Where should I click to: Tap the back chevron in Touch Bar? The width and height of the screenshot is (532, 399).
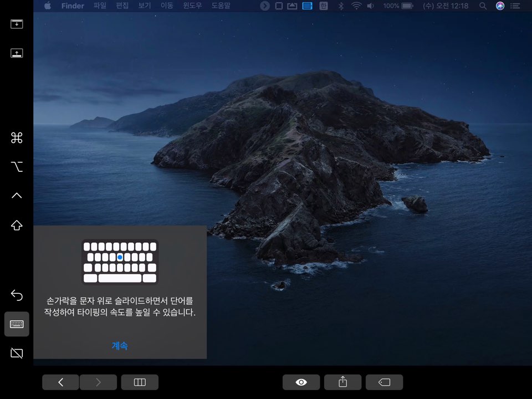click(61, 382)
